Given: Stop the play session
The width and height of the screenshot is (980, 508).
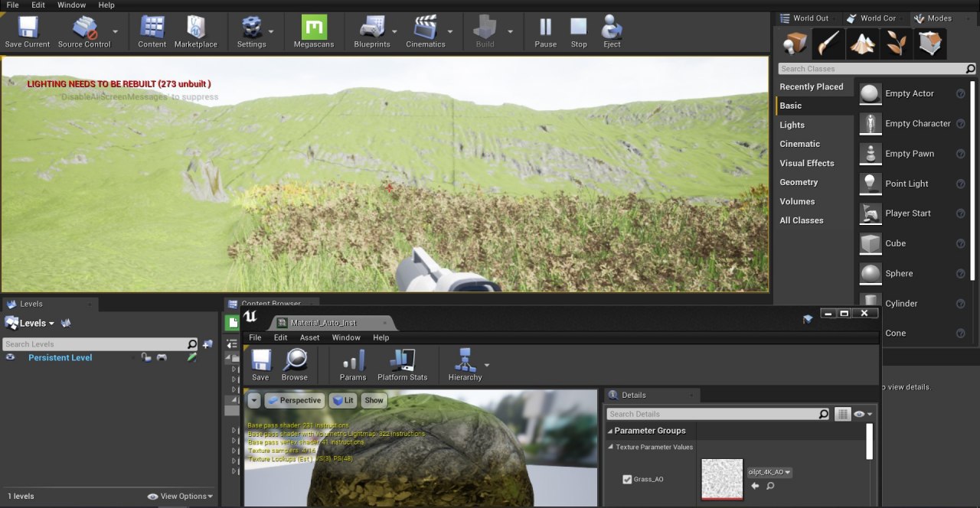Looking at the screenshot, I should [x=579, y=32].
